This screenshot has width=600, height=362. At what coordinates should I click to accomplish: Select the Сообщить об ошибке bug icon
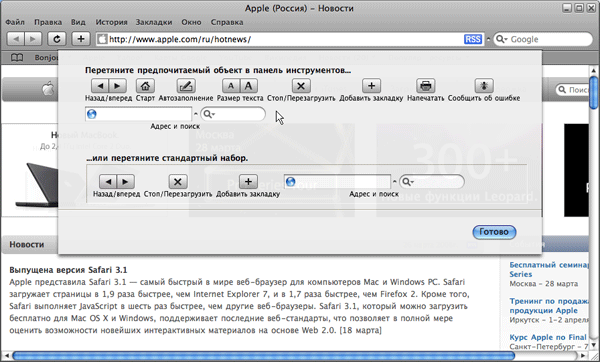(x=484, y=86)
